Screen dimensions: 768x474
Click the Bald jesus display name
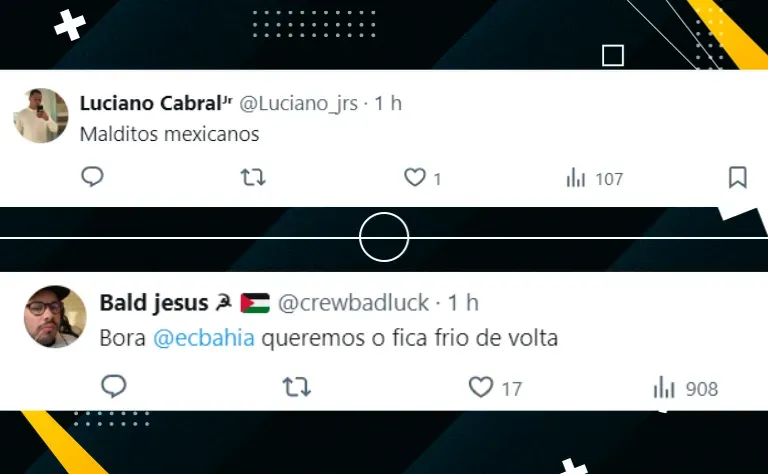click(x=154, y=303)
